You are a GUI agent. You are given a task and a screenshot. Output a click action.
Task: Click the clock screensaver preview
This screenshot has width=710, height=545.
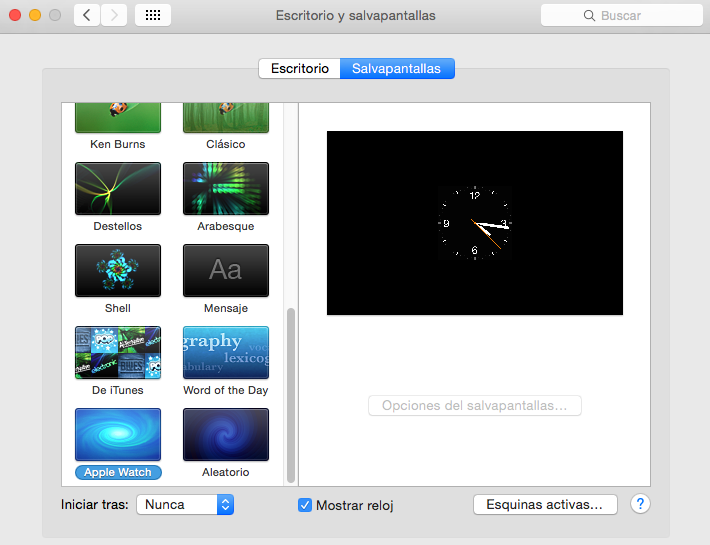pos(475,223)
